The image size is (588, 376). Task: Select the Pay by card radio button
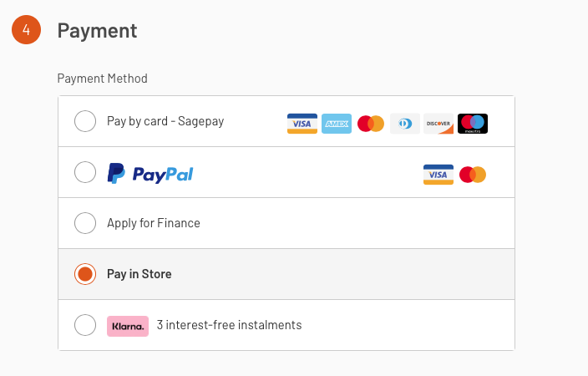pos(85,122)
